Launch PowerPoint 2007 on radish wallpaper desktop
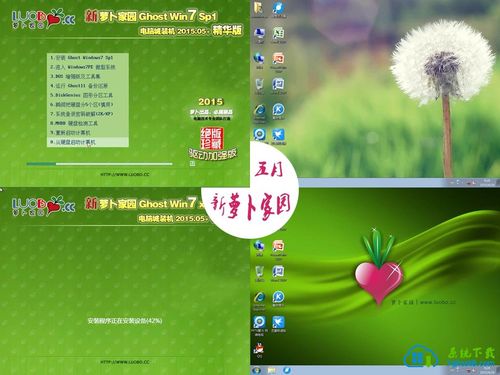The height and width of the screenshot is (375, 500). pos(278,248)
